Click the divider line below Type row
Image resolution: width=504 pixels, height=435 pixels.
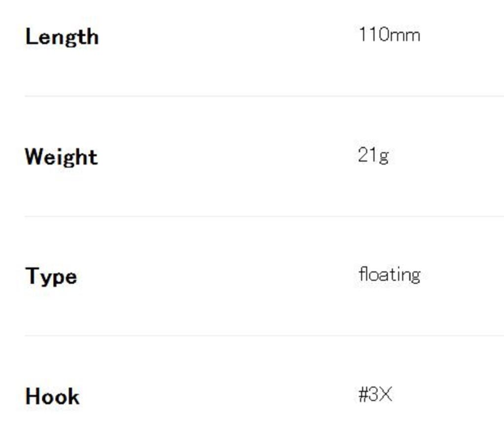coord(264,336)
